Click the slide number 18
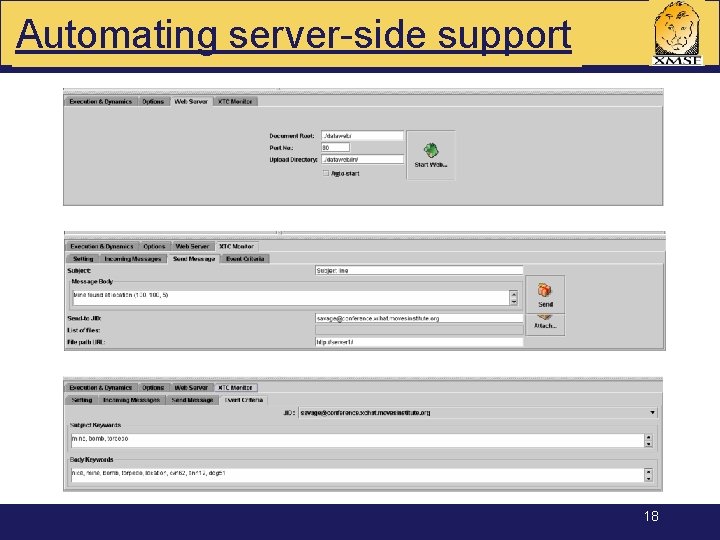 point(651,516)
